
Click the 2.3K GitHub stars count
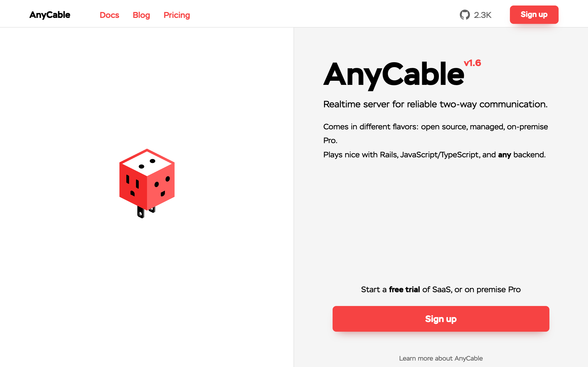(483, 15)
